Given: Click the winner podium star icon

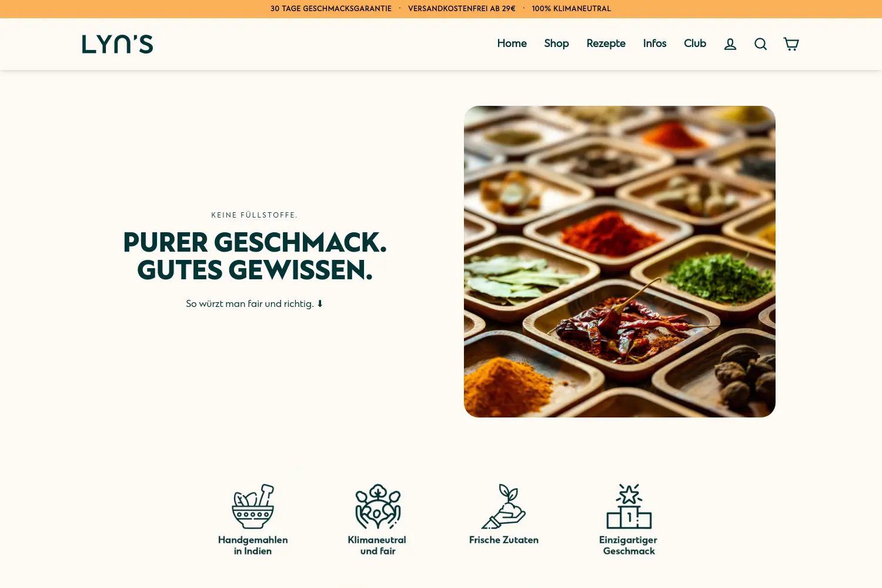Looking at the screenshot, I should click(x=629, y=506).
